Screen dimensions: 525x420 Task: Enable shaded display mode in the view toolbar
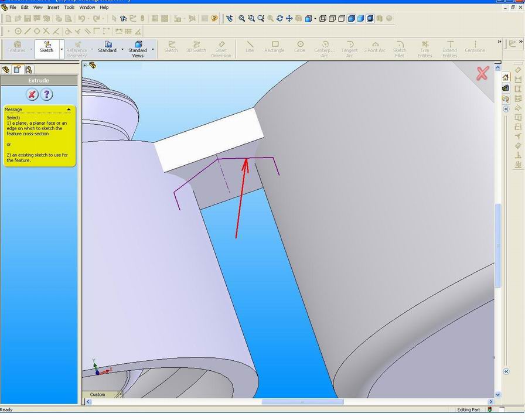click(362, 18)
